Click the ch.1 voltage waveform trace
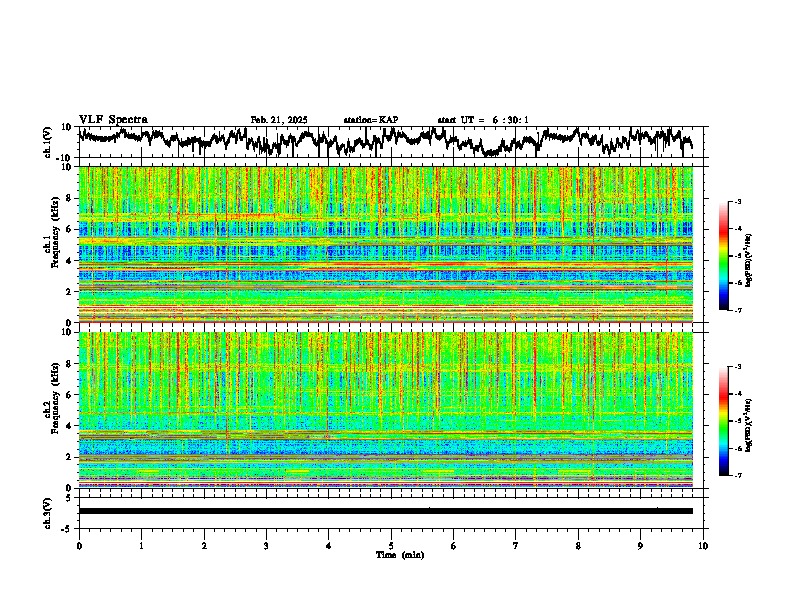Screen dimensions: 792x612 click(385, 141)
